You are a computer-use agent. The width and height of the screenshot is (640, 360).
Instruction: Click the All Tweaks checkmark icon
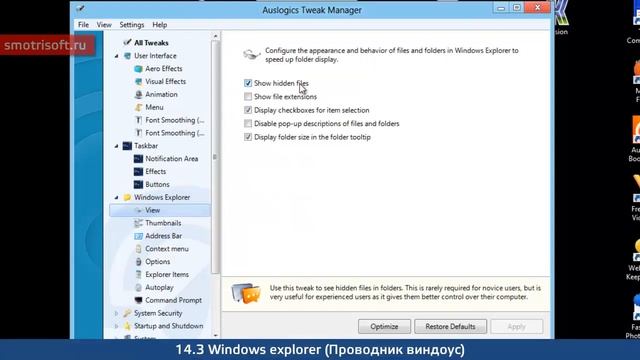[127, 42]
